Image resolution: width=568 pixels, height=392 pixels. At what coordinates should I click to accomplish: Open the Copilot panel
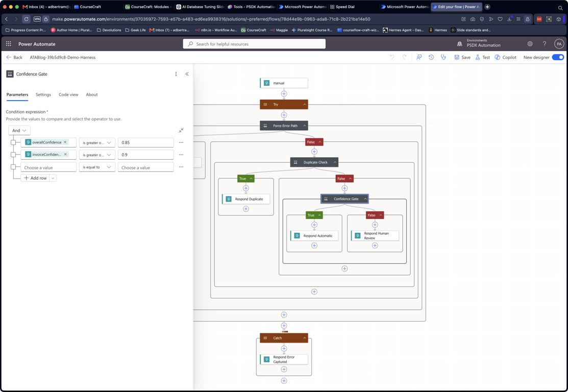505,57
